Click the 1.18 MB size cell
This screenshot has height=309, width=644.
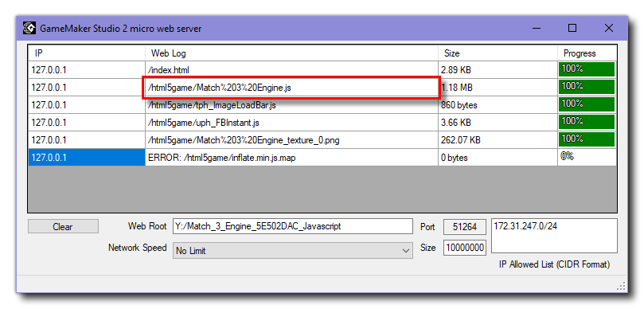[498, 88]
